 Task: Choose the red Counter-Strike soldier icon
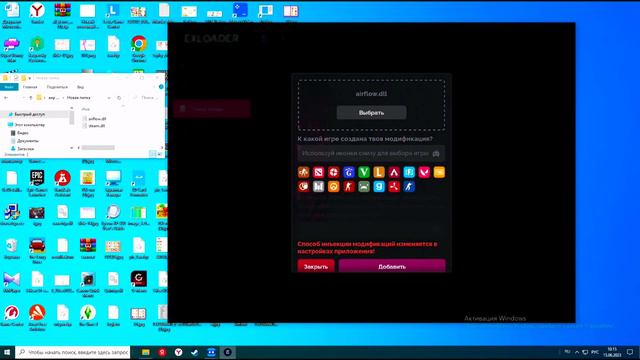pos(349,187)
